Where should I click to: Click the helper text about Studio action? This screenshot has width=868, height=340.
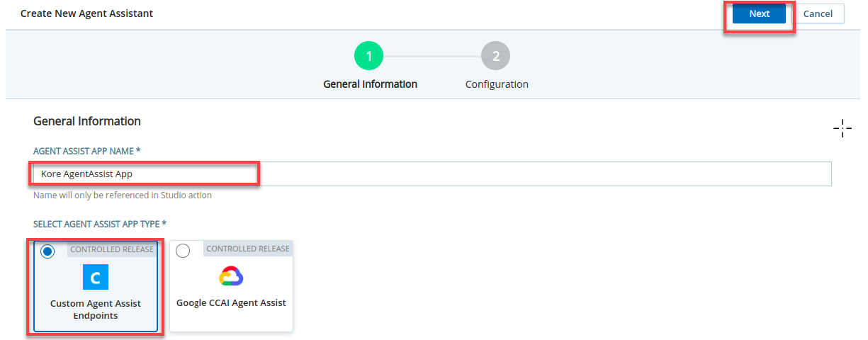[x=123, y=195]
